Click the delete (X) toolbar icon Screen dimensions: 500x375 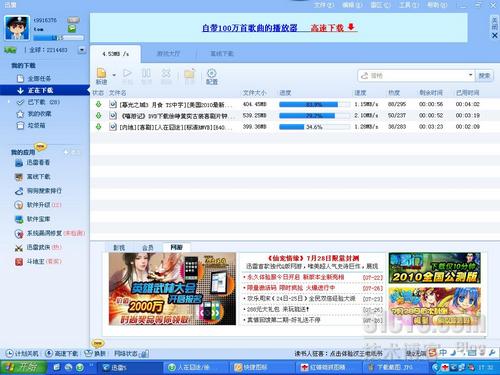click(166, 76)
